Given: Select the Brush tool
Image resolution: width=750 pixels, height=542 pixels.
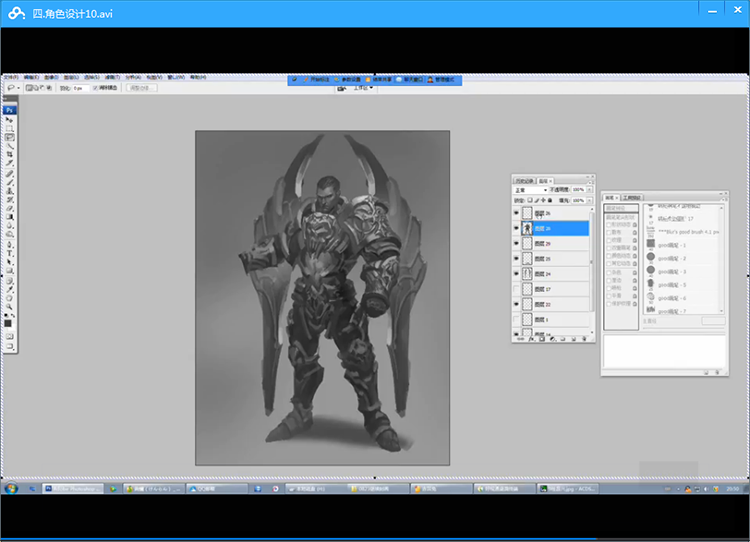Looking at the screenshot, I should [x=9, y=182].
